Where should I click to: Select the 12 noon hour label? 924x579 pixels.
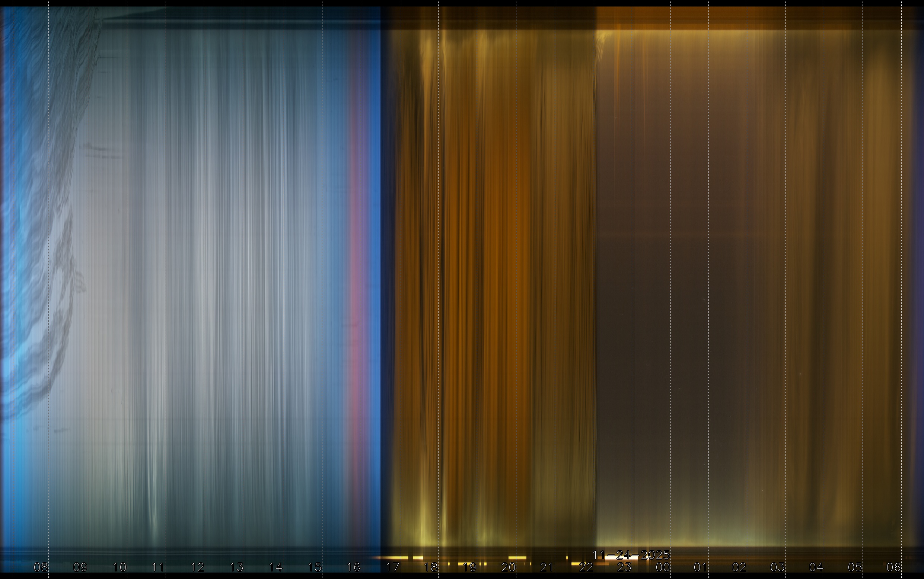click(198, 567)
